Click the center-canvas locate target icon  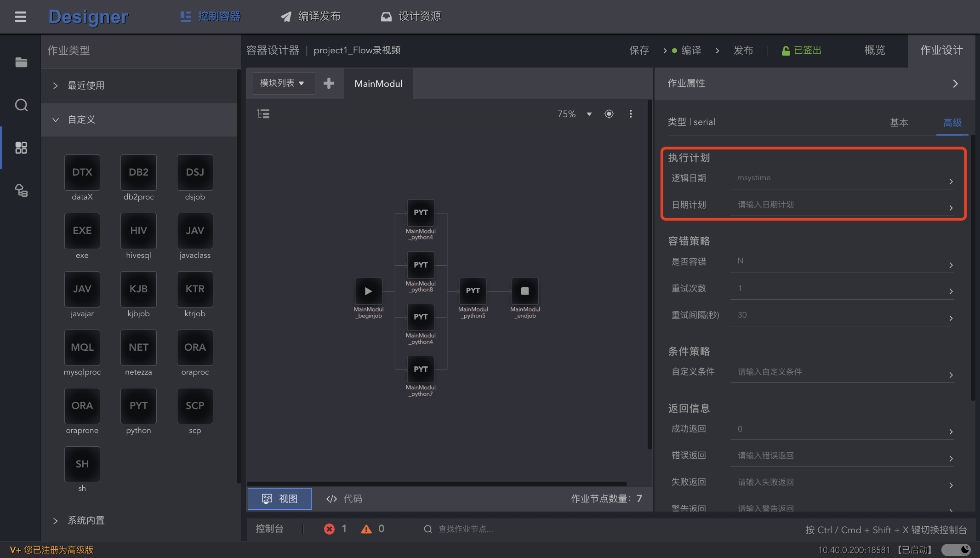(x=609, y=114)
